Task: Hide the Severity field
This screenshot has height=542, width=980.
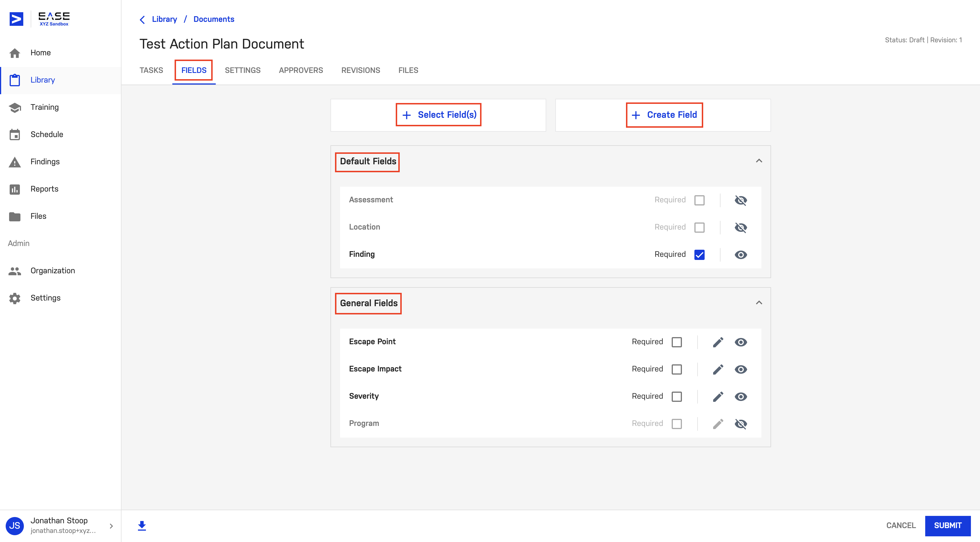Action: point(741,397)
